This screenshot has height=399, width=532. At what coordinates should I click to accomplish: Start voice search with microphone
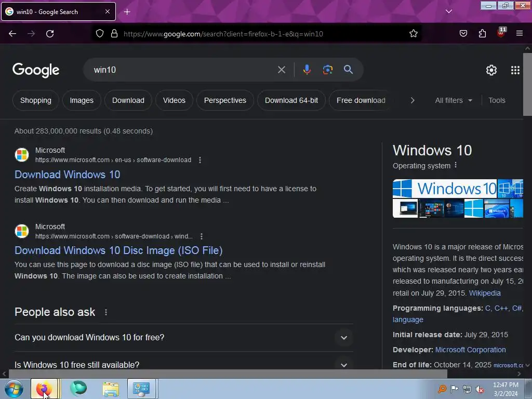(307, 70)
